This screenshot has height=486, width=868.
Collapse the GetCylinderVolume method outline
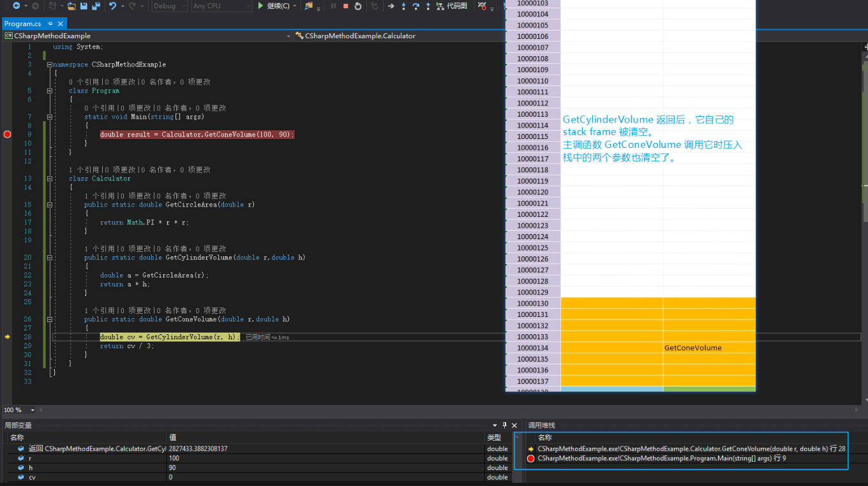(x=49, y=258)
